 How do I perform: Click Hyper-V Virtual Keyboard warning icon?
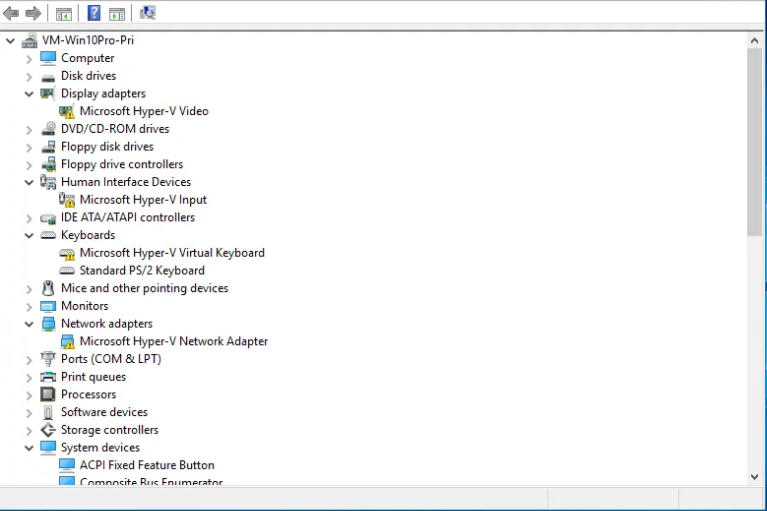67,253
